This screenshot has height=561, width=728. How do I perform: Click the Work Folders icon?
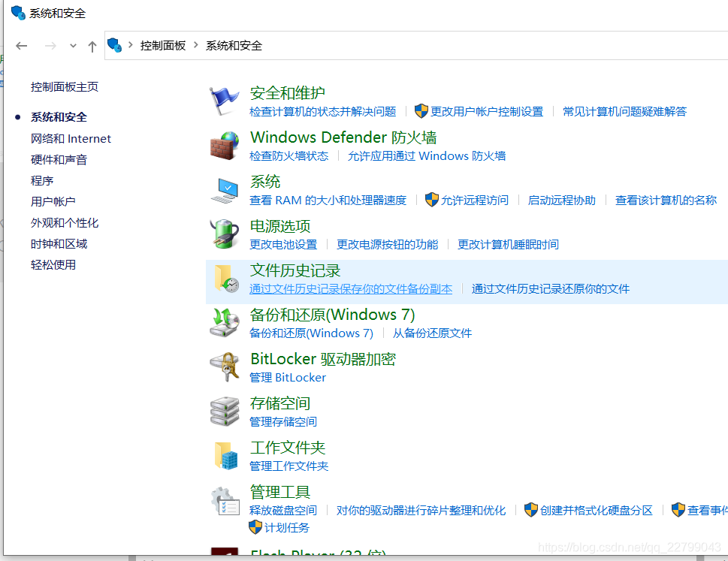pyautogui.click(x=226, y=455)
